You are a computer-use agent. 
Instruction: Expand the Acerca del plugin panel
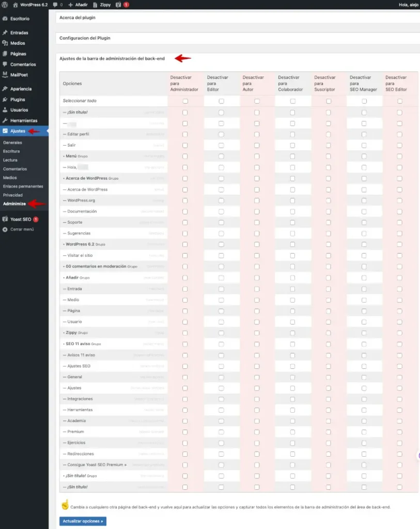pyautogui.click(x=238, y=18)
